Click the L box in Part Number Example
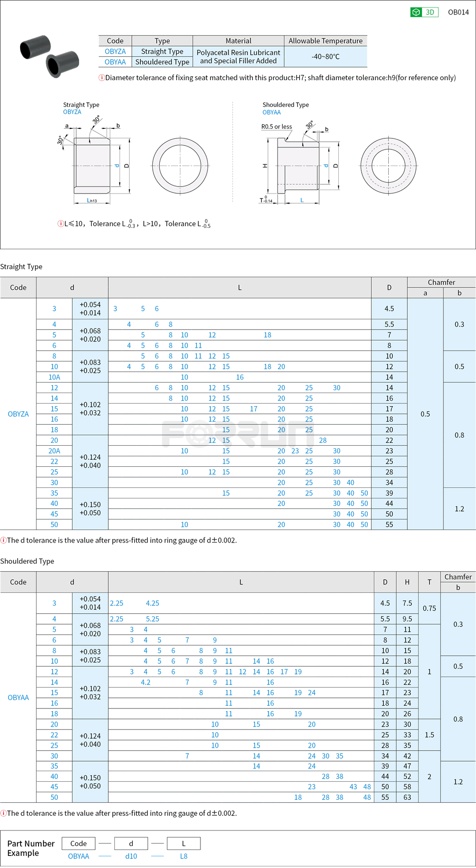 [x=184, y=843]
